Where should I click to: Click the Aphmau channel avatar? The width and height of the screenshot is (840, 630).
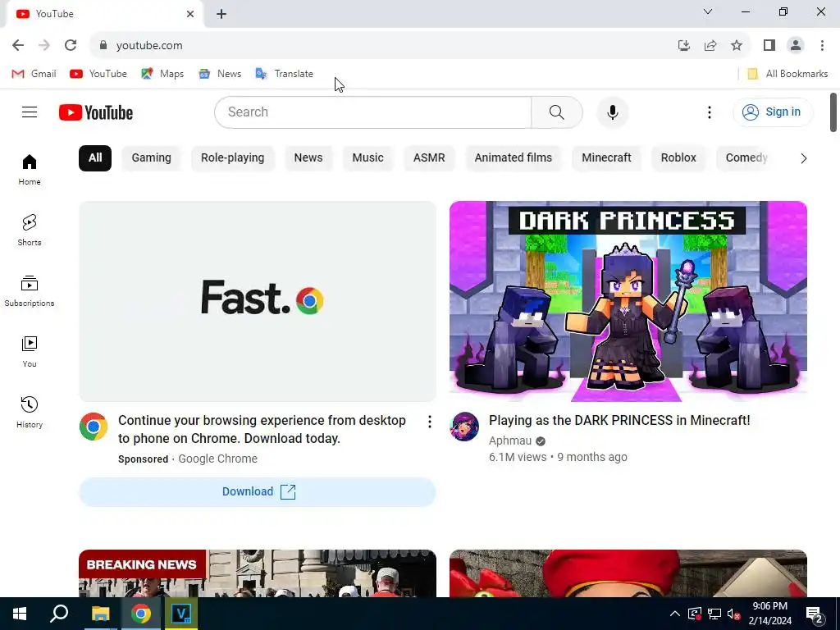tap(464, 427)
